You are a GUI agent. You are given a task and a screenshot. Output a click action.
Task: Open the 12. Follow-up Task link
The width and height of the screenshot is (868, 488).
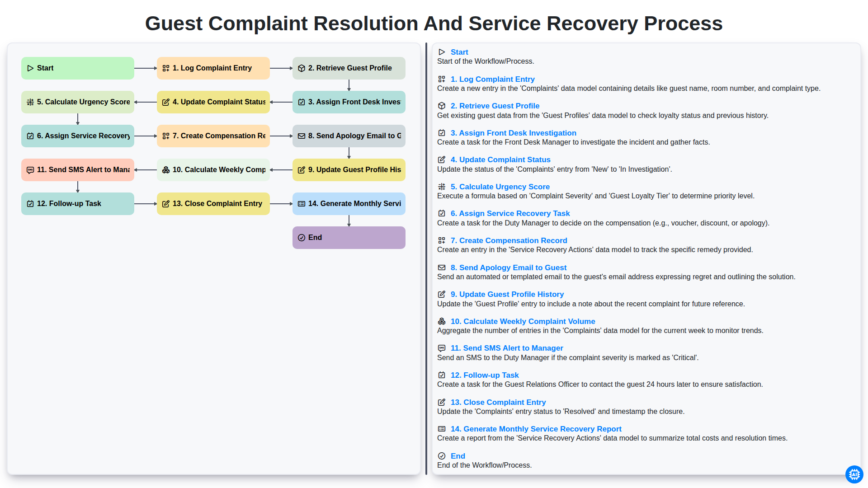[x=485, y=375]
